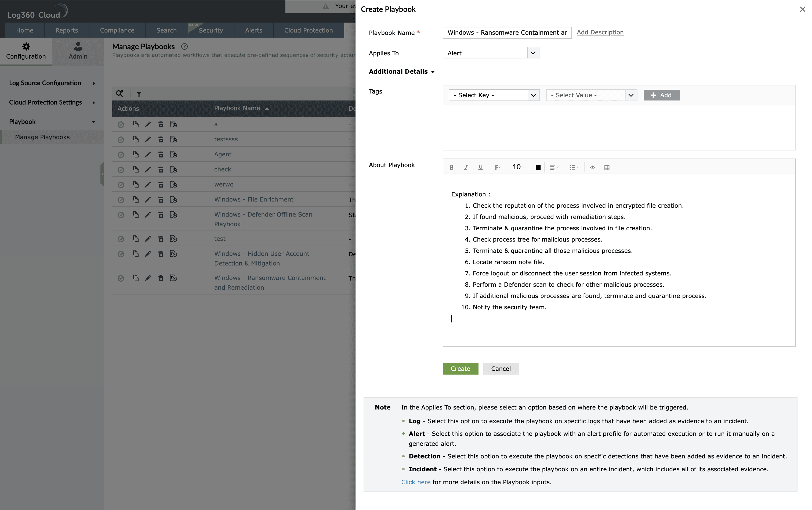The image size is (812, 510).
Task: Edit Windows - File Enrichment playbook
Action: 148,200
